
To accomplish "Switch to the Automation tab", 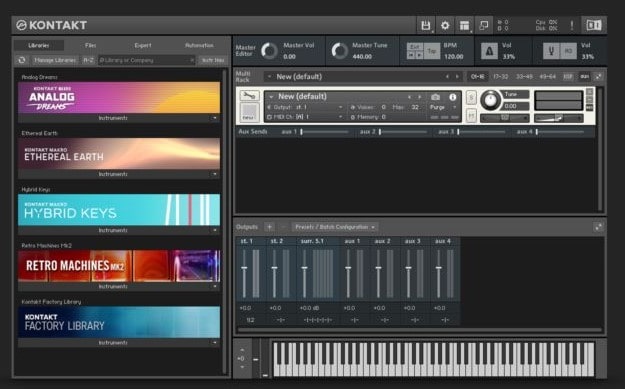I will point(199,45).
